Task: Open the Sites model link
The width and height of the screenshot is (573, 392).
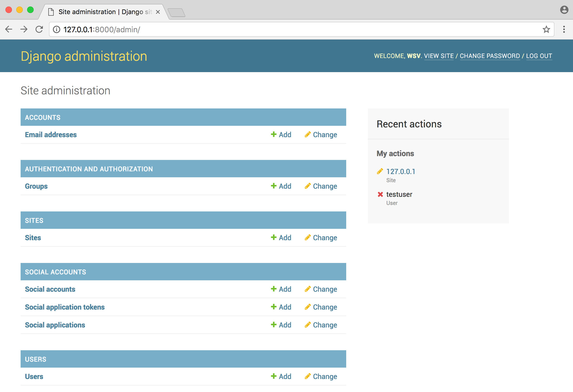Action: click(33, 238)
